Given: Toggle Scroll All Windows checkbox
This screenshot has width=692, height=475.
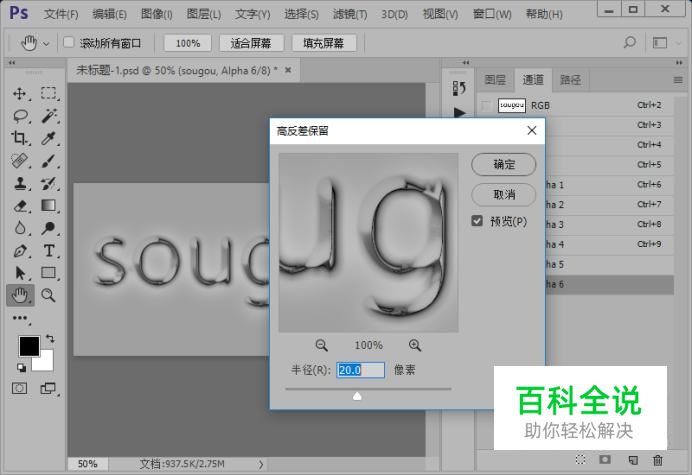Looking at the screenshot, I should click(68, 42).
